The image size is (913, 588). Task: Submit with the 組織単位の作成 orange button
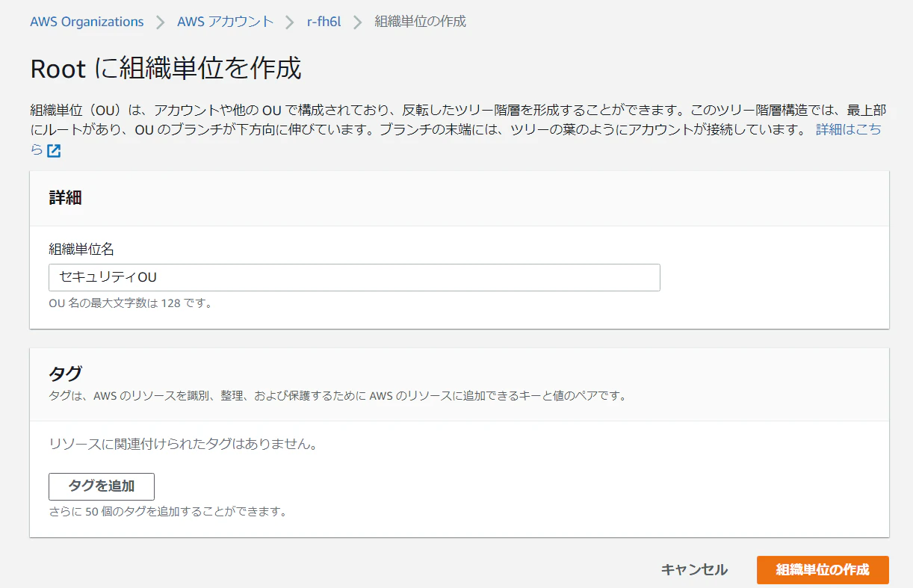click(823, 570)
